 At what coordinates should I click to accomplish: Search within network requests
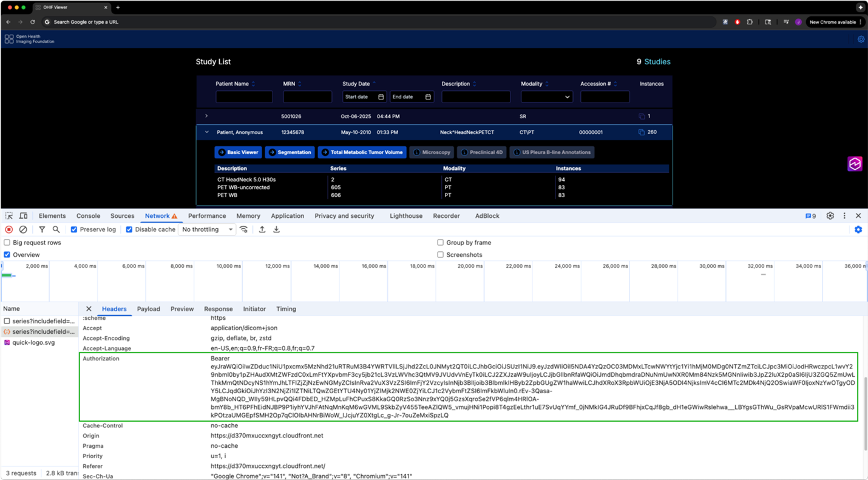click(x=56, y=229)
